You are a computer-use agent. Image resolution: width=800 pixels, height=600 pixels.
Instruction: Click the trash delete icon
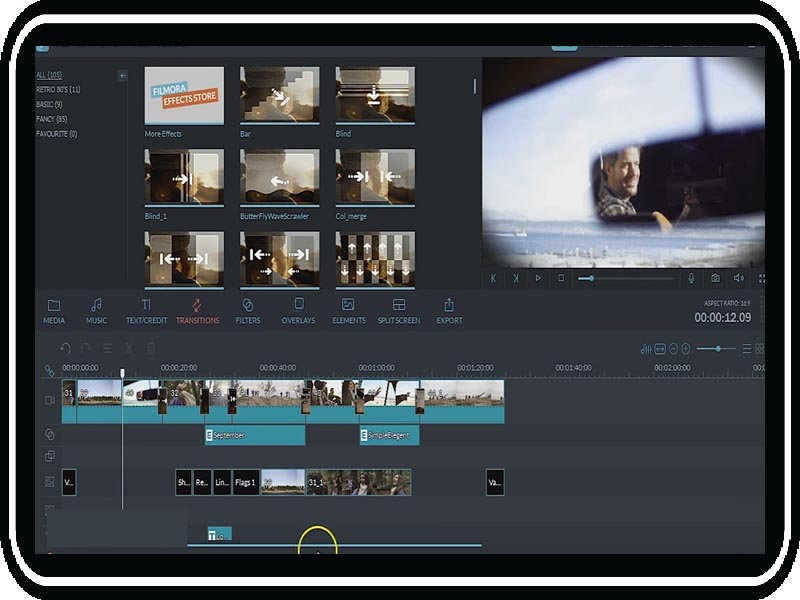(151, 348)
